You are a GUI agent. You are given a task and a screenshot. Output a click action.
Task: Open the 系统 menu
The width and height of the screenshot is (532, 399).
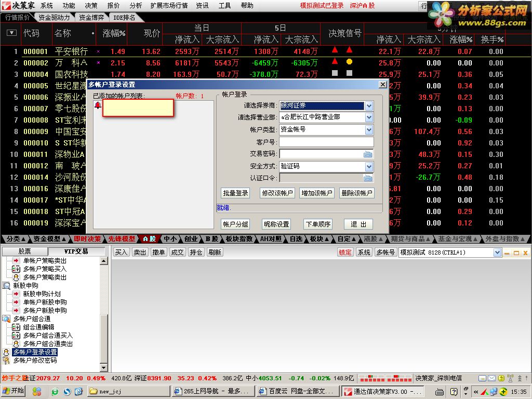coord(47,5)
